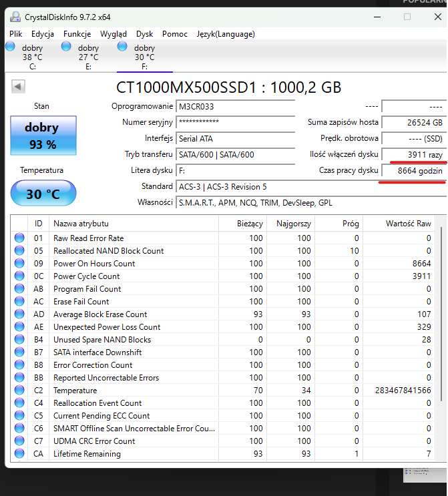Click the previous disk arrow button

point(19,87)
